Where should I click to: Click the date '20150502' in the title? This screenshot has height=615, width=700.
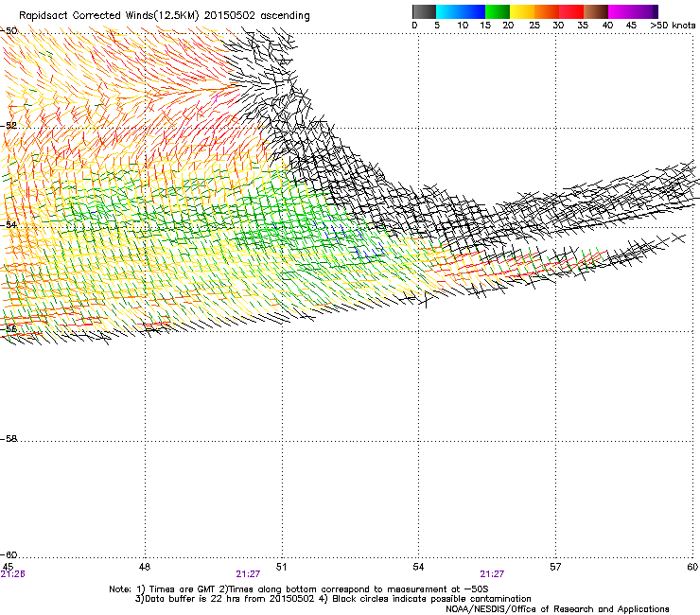point(230,16)
